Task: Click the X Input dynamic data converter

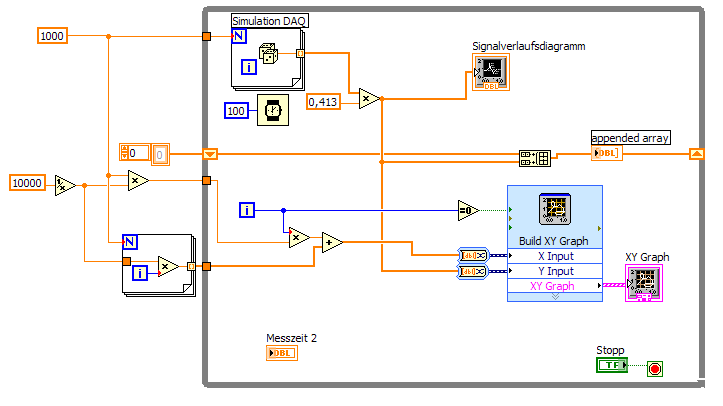Action: pos(474,255)
